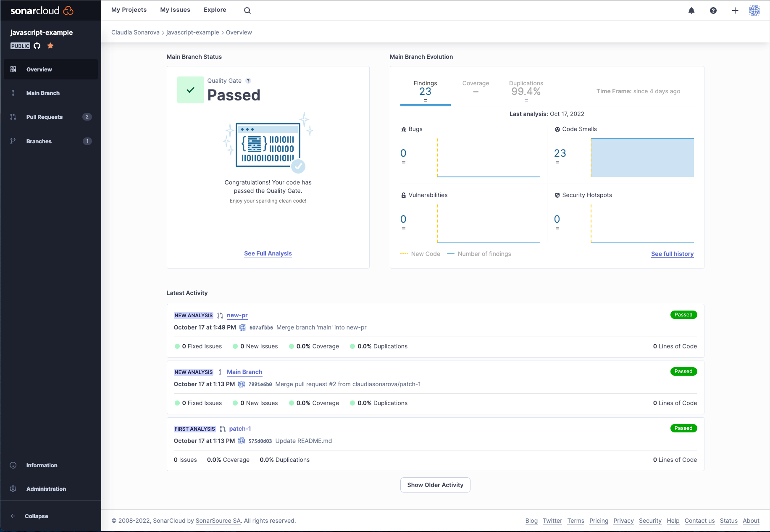This screenshot has width=770, height=532.
Task: Click Quality Gate help tooltip icon
Action: pyautogui.click(x=248, y=81)
